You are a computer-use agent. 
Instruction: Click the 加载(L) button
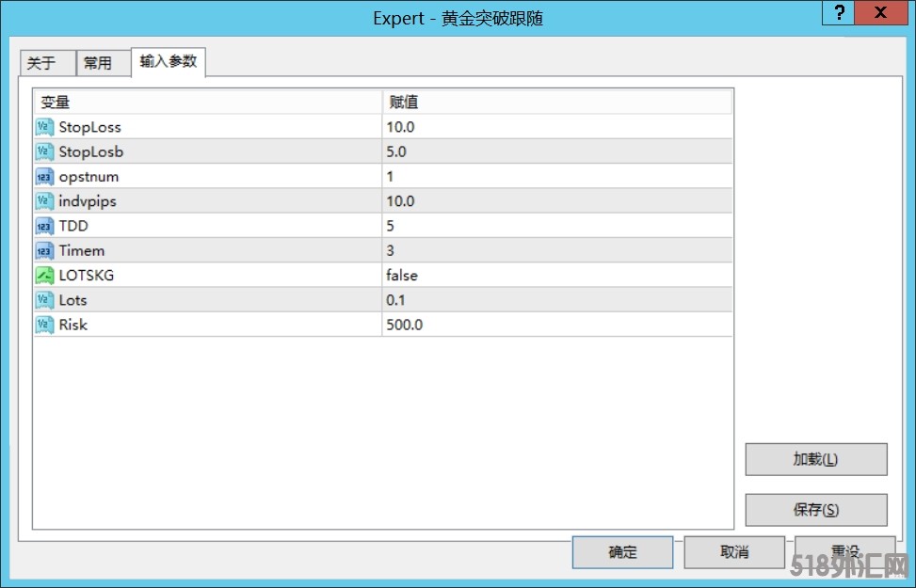(815, 459)
